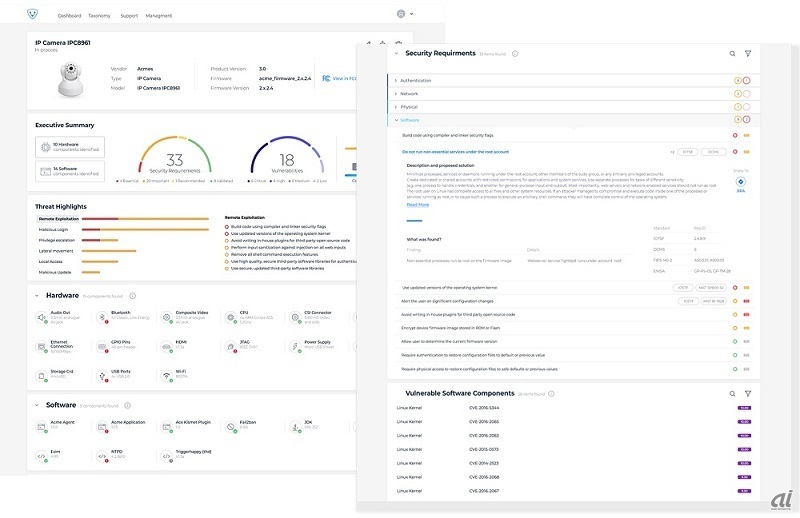Screen dimensions: 800x518
Task: Click filter icon in Vulnerable Software Components
Action: pyautogui.click(x=748, y=394)
